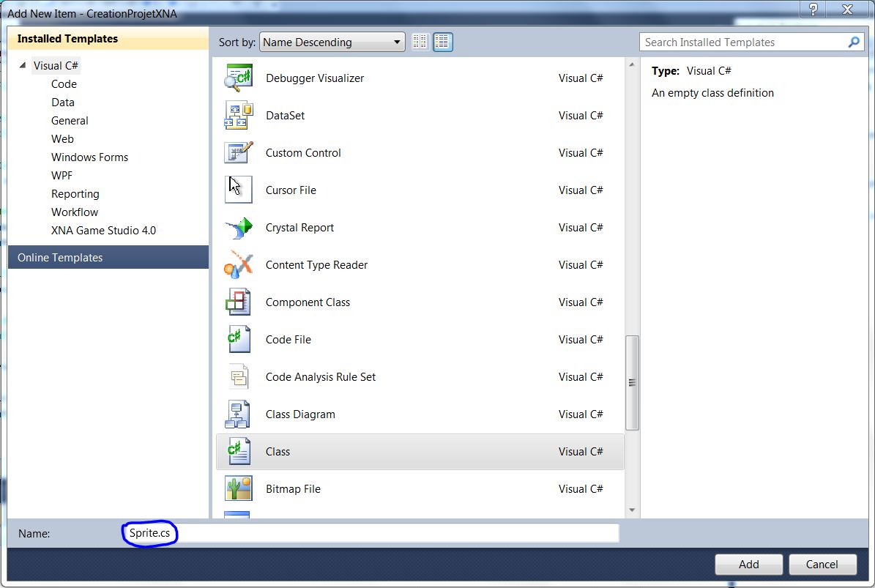Choose the Bitmap File template icon
Viewport: 875px width, 588px height.
(239, 488)
